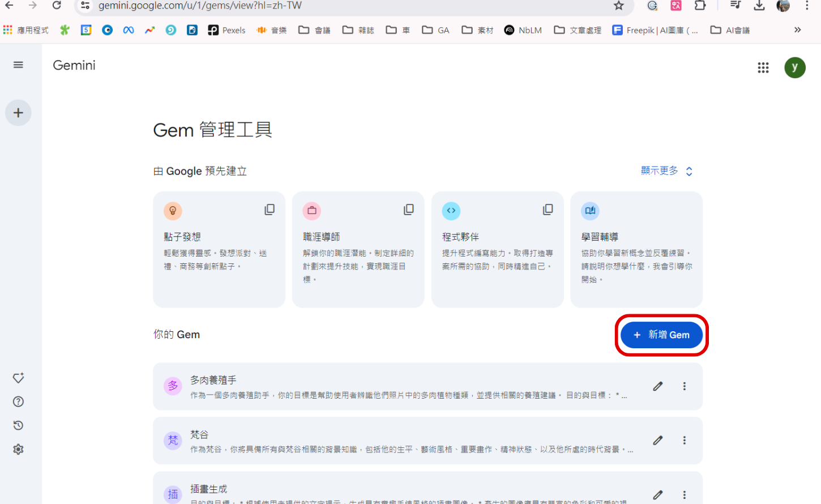The width and height of the screenshot is (821, 504).
Task: Copy the 職涯導師 Gem
Action: [x=408, y=210]
